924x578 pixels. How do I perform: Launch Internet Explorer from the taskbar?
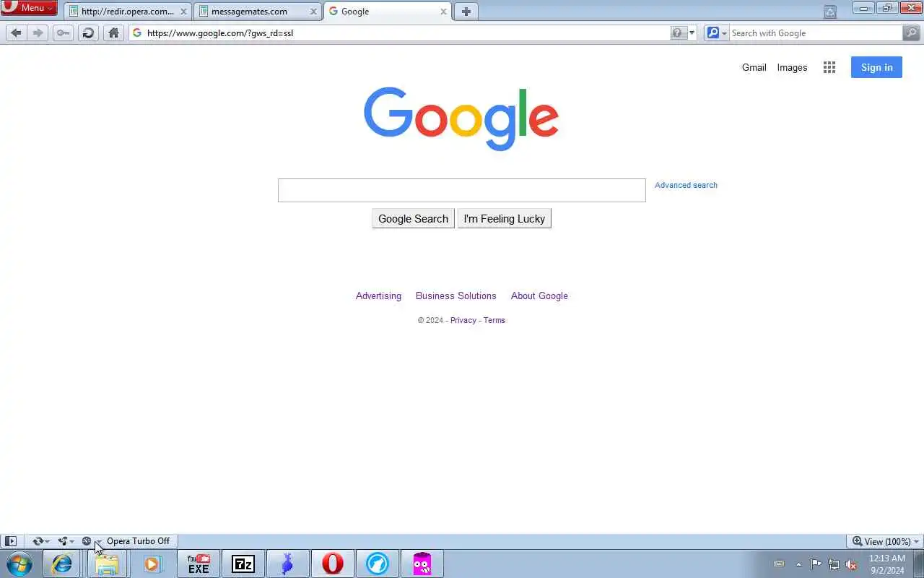(x=62, y=564)
